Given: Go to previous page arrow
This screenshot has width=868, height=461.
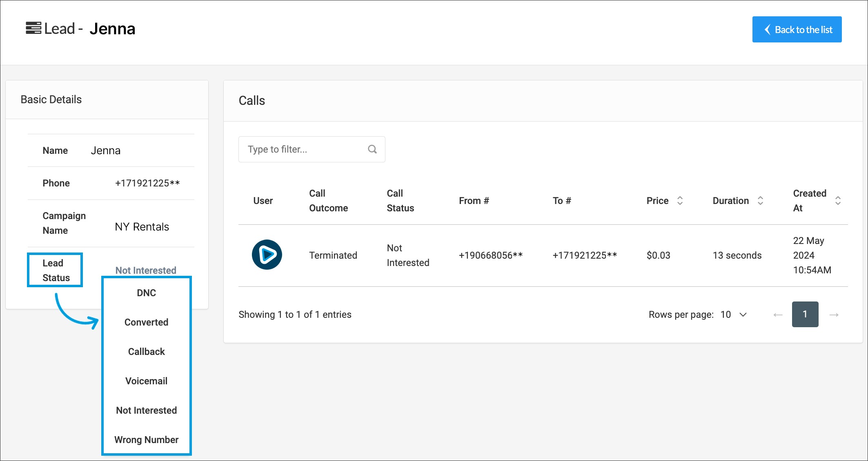Looking at the screenshot, I should click(x=778, y=315).
